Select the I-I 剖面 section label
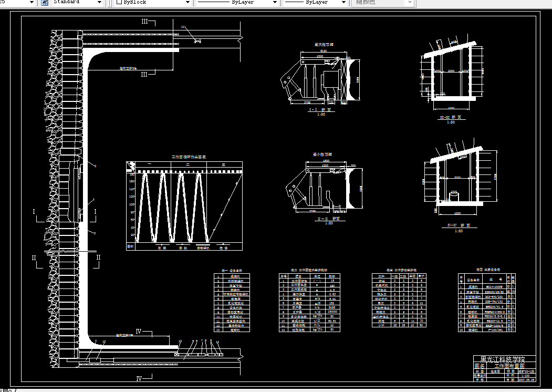This screenshot has width=552, height=392. pos(320,109)
